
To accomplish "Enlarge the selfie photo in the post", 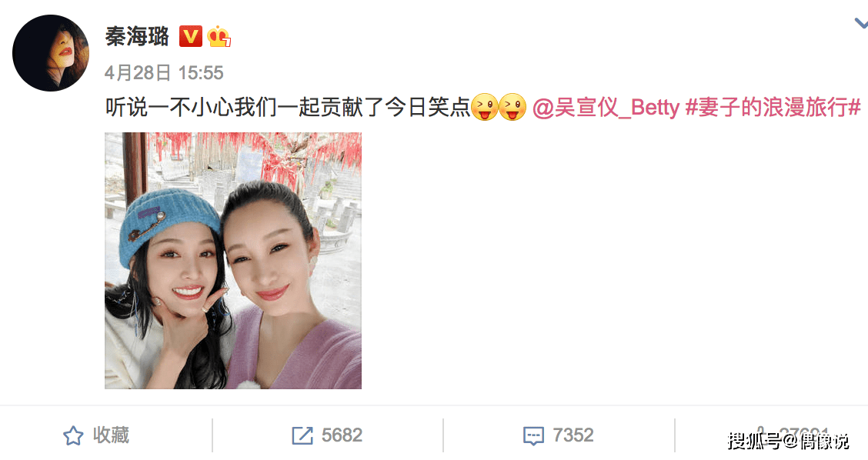I will (x=233, y=261).
